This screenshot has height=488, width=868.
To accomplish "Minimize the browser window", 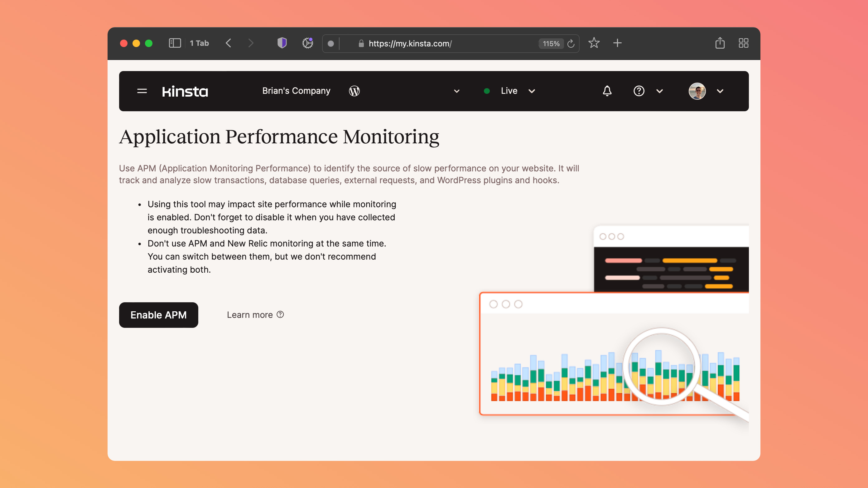I will click(136, 43).
